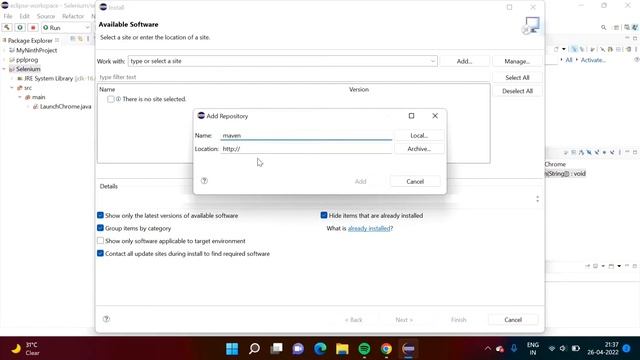Click the ENG IN language indicator

click(x=533, y=349)
